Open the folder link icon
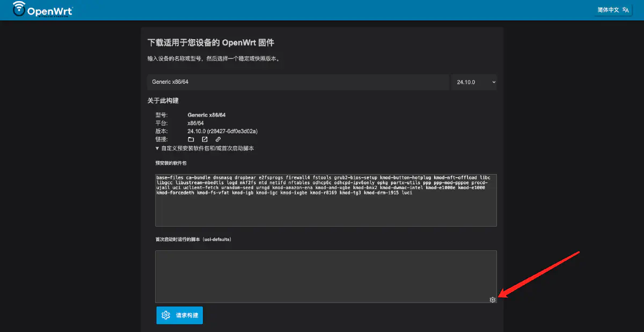Image resolution: width=644 pixels, height=332 pixels. [191, 139]
